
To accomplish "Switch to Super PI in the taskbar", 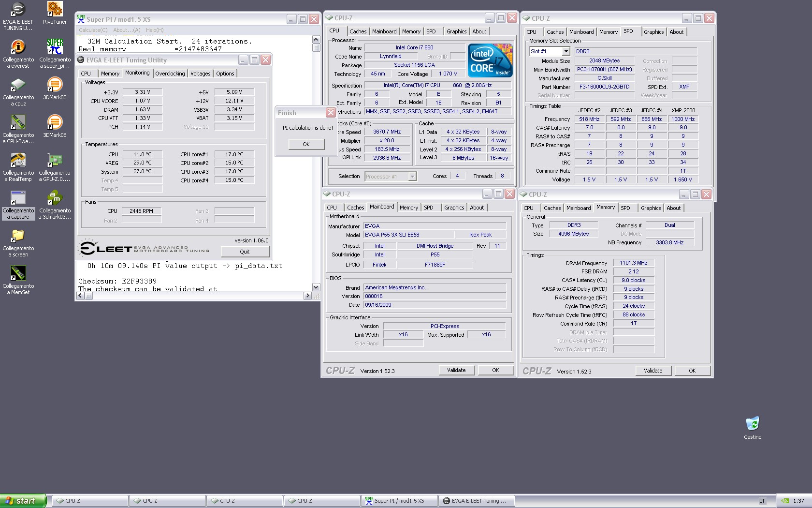I will [399, 501].
